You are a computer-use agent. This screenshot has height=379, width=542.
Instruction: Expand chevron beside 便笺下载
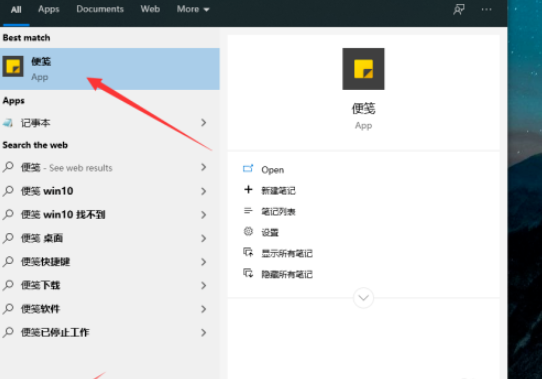[x=204, y=285]
